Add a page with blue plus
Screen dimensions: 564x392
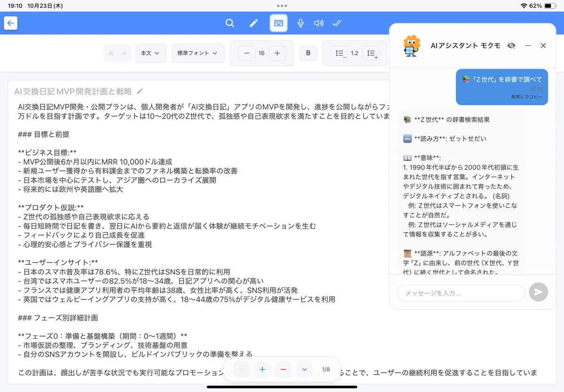[262, 369]
